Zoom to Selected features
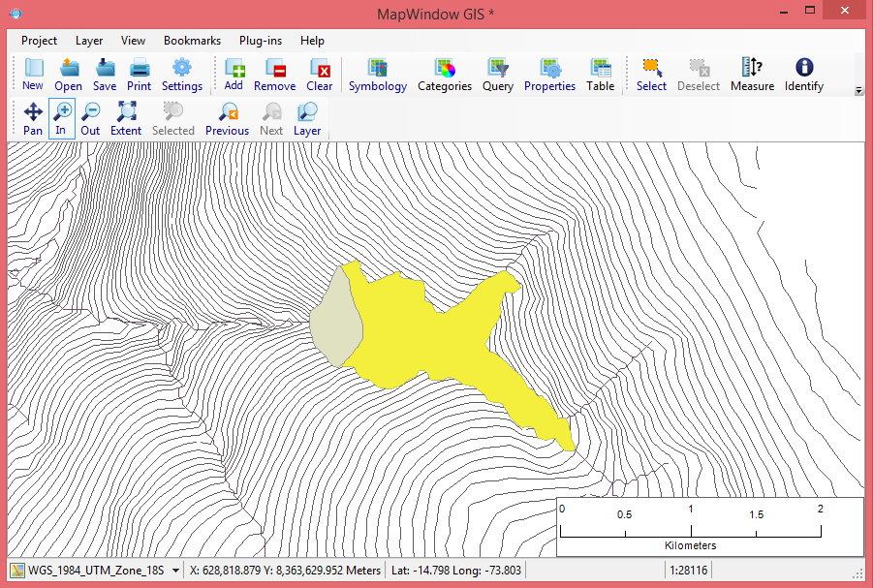Image resolution: width=873 pixels, height=588 pixels. (173, 118)
